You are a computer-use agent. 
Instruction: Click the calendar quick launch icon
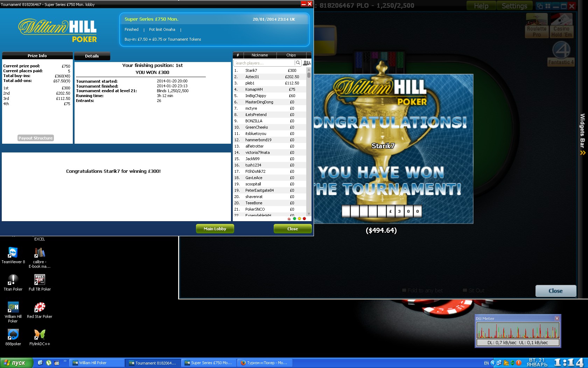pyautogui.click(x=57, y=363)
